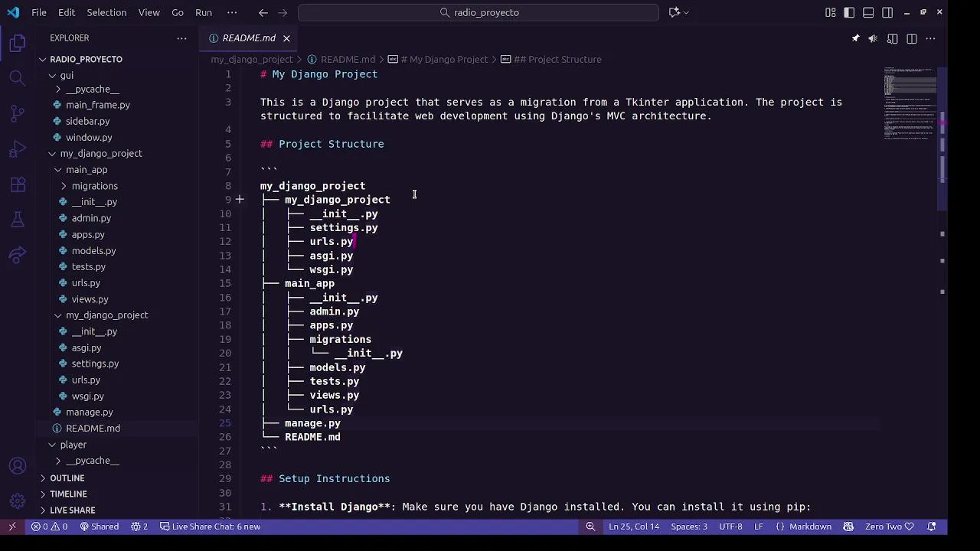Screen dimensions: 980x551
Task: Open the Run and Debug view
Action: click(x=18, y=149)
